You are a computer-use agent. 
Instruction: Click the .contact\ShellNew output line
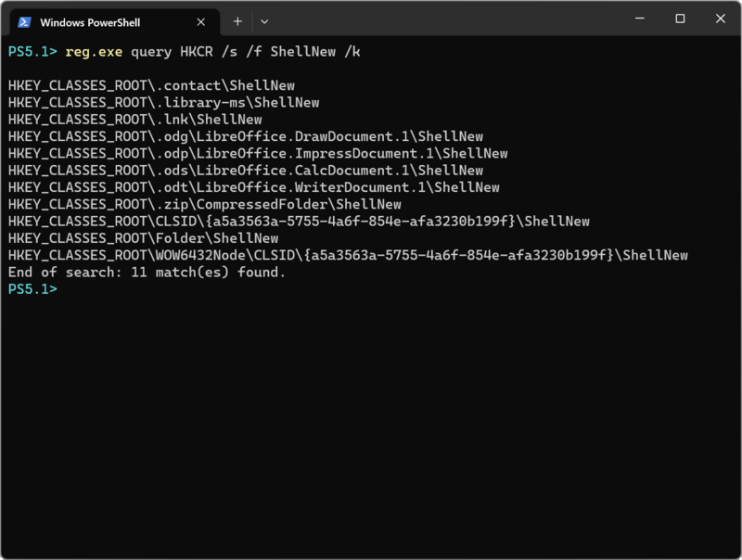point(151,85)
